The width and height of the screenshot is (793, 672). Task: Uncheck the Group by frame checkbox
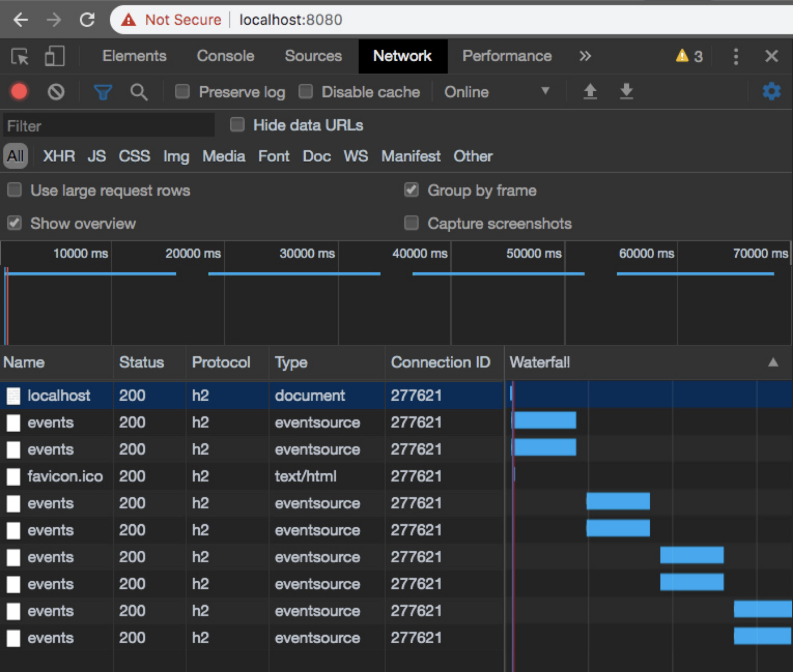[412, 190]
